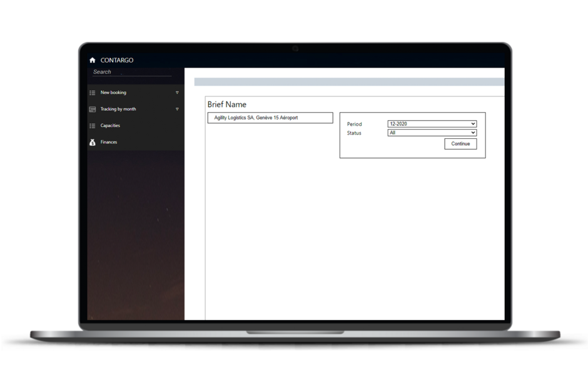Click the Capacities list icon

click(x=92, y=126)
